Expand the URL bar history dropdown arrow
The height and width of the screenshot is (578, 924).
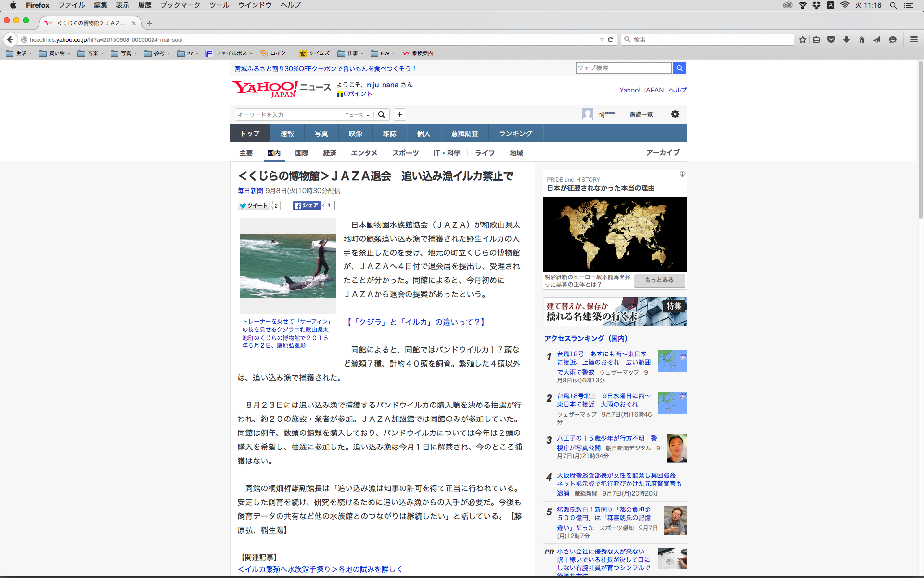(x=601, y=39)
